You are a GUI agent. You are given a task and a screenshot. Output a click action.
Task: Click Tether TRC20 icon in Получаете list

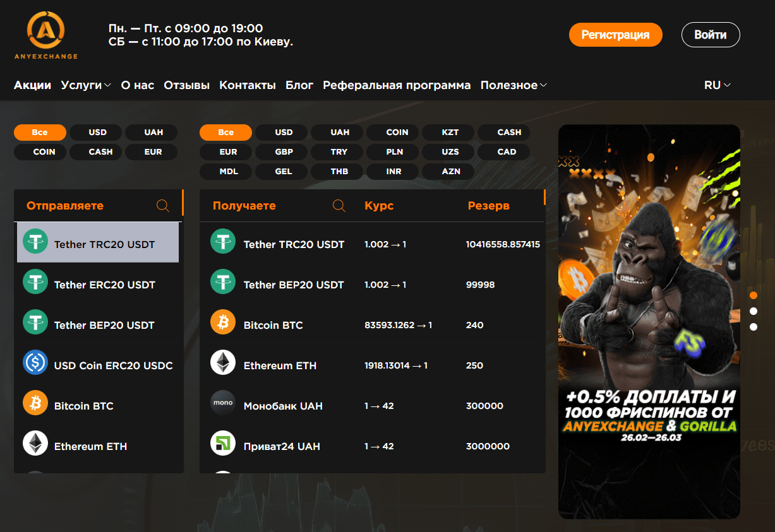click(222, 241)
